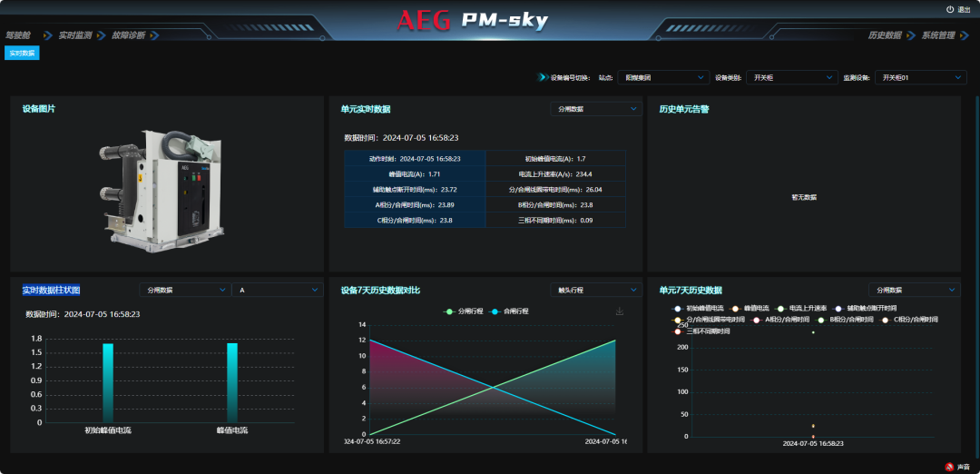980x474 pixels.
Task: Click the 分/合闸线圈带电时间(ms): 26.04 cell
Action: pos(555,190)
